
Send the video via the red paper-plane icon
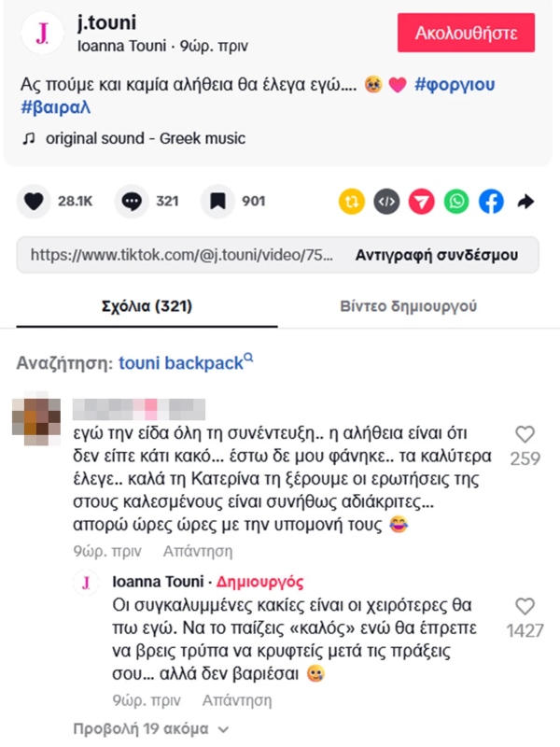pyautogui.click(x=421, y=201)
